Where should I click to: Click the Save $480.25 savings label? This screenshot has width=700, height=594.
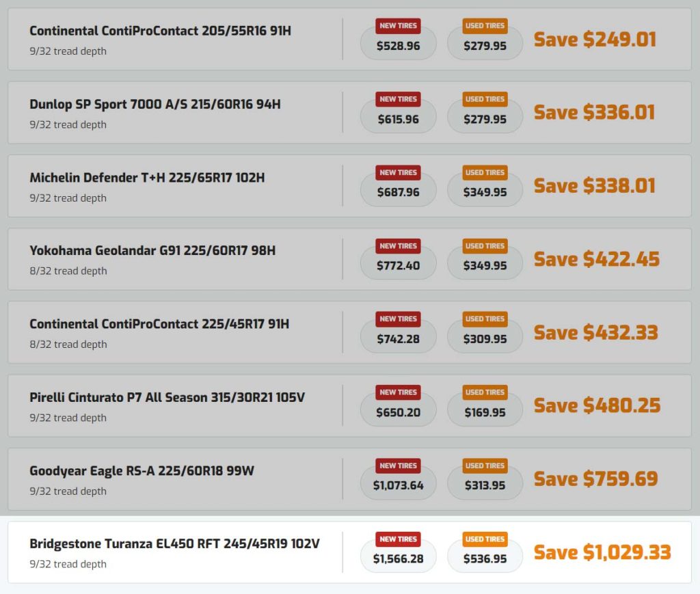click(597, 405)
